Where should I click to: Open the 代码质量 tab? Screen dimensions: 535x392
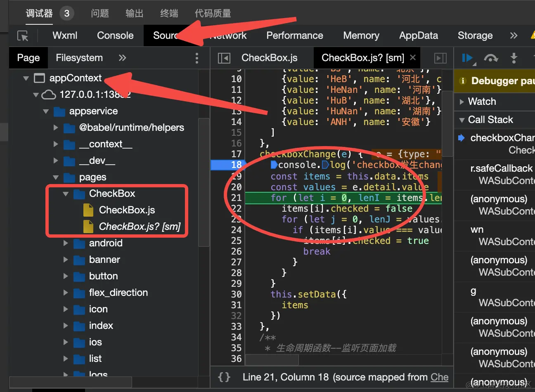213,13
